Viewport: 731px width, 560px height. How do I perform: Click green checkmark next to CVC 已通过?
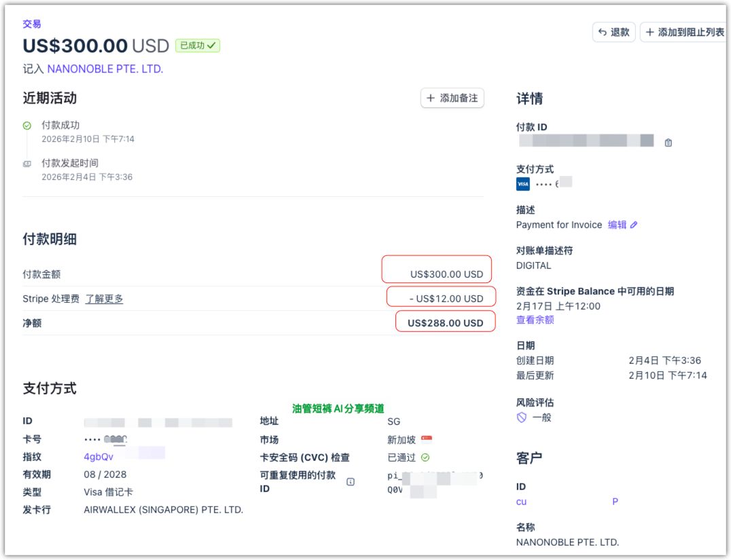[427, 457]
